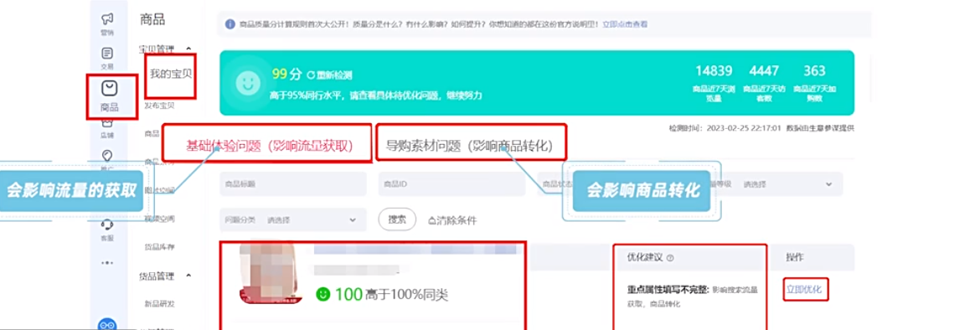
Task: Open the 营销 marketing sidebar icon
Action: (x=107, y=18)
